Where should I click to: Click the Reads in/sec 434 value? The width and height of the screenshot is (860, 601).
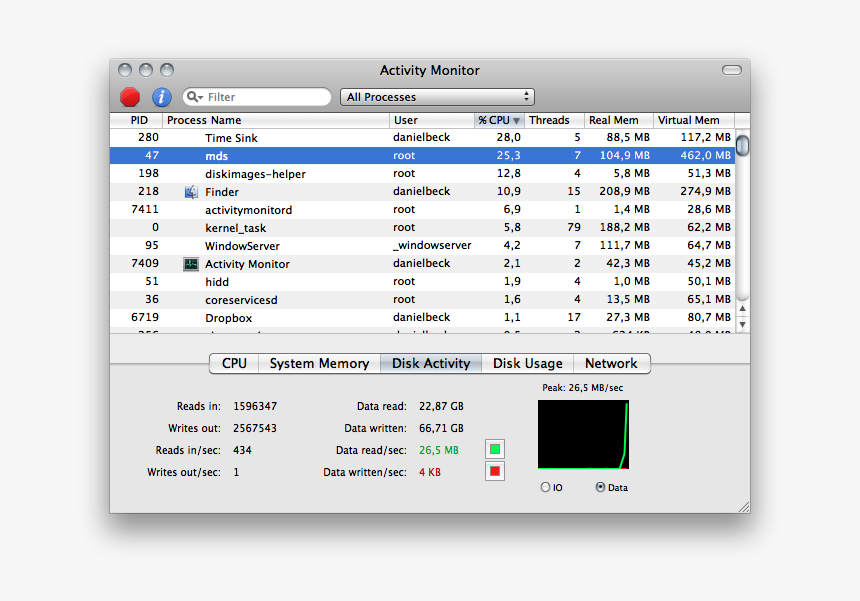242,450
